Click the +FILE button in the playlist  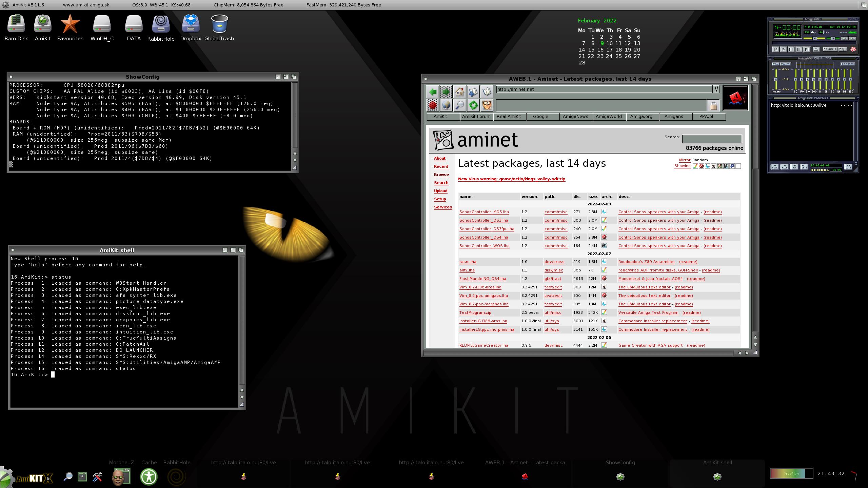[x=775, y=167]
